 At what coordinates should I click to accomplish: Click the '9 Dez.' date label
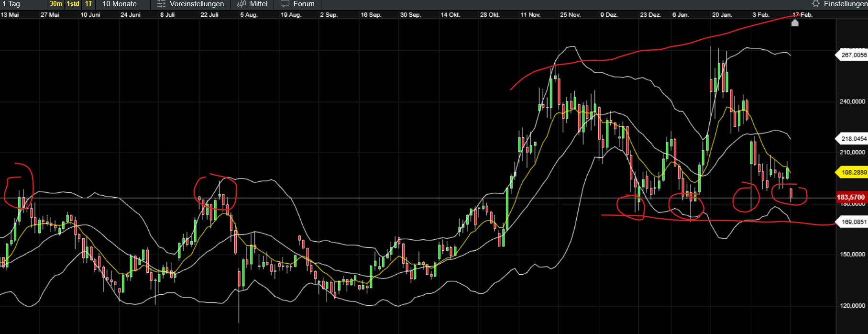[x=609, y=15]
